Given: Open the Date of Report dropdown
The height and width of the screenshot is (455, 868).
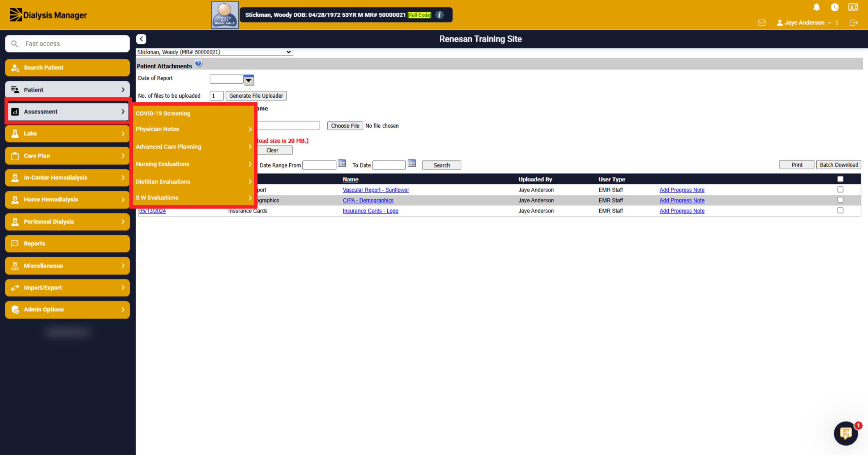Looking at the screenshot, I should (249, 80).
